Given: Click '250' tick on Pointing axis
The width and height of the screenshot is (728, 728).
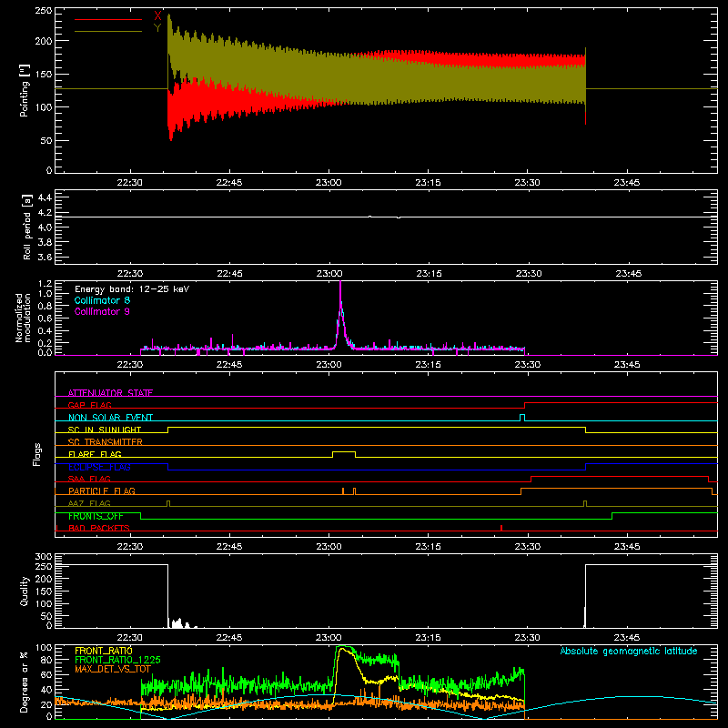Looking at the screenshot, I should 44,11.
